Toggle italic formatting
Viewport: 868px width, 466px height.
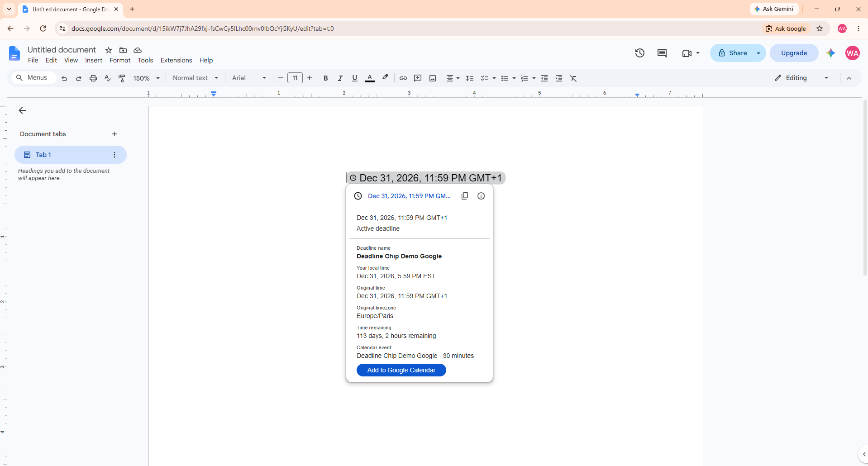tap(340, 78)
